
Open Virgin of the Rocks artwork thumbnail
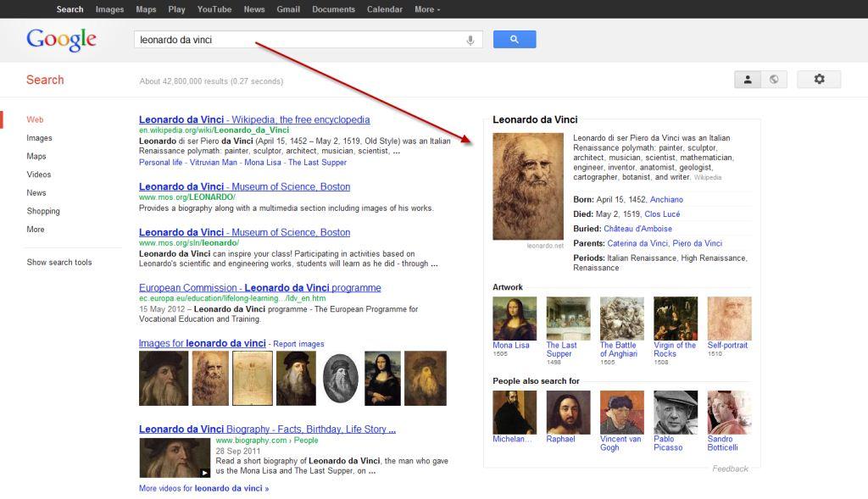click(676, 318)
